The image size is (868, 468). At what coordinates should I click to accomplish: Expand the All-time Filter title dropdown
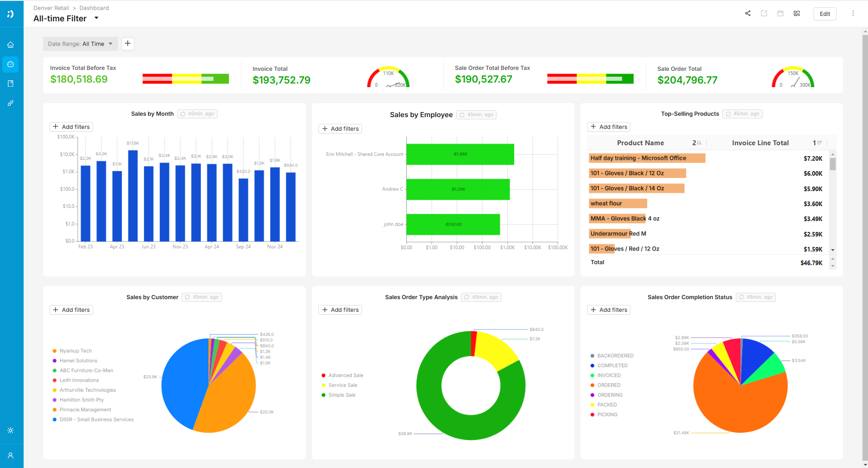tap(96, 18)
